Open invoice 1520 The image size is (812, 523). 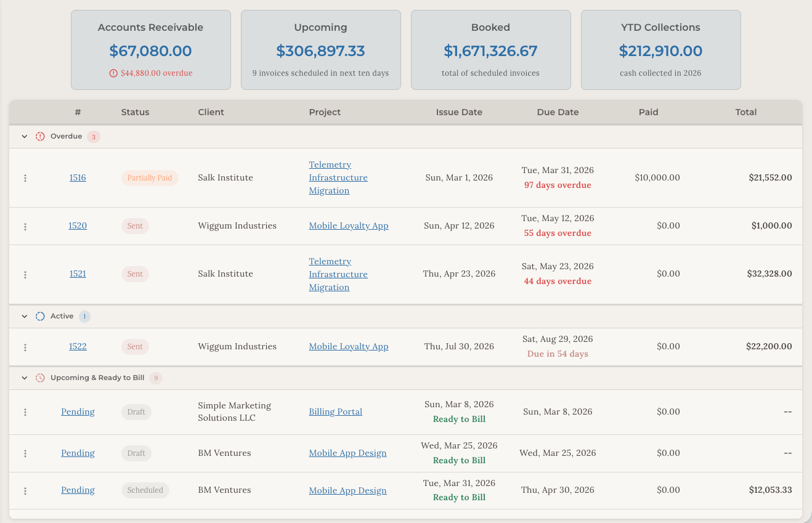pyautogui.click(x=78, y=225)
